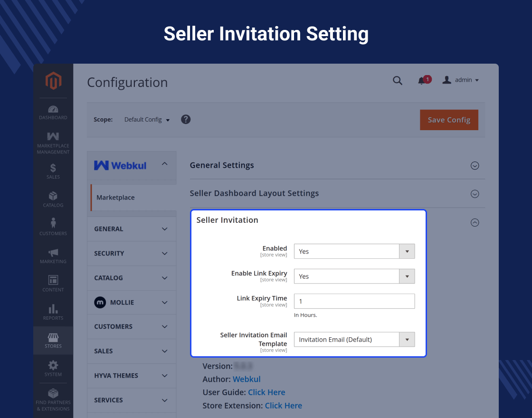Expand the SECURITY config group
532x418 pixels.
(x=132, y=254)
